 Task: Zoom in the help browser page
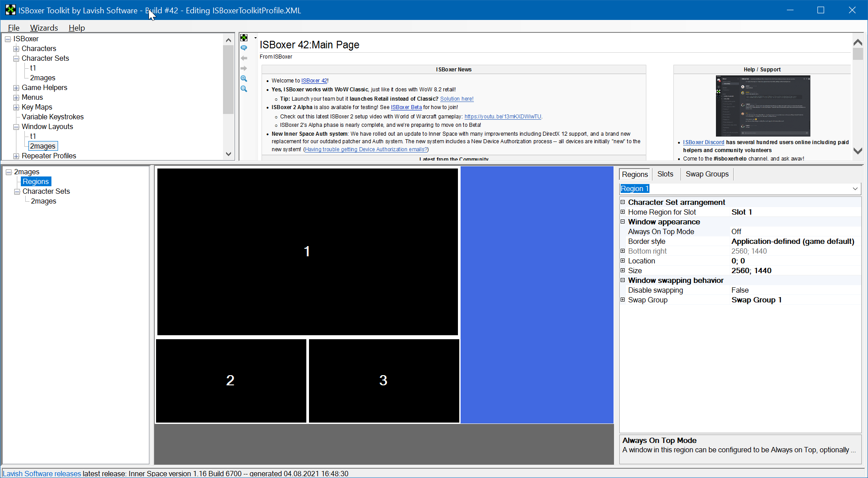click(244, 78)
